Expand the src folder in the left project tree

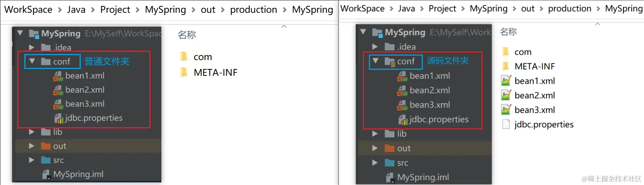[32, 160]
